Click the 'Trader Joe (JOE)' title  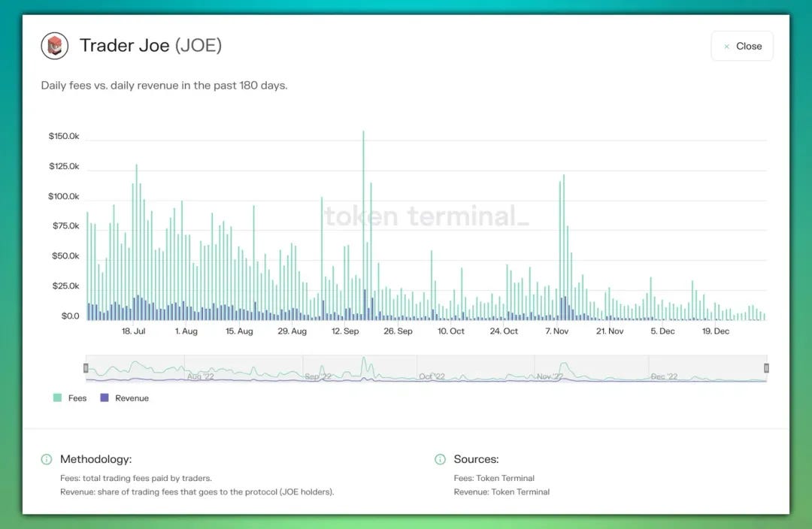click(150, 46)
